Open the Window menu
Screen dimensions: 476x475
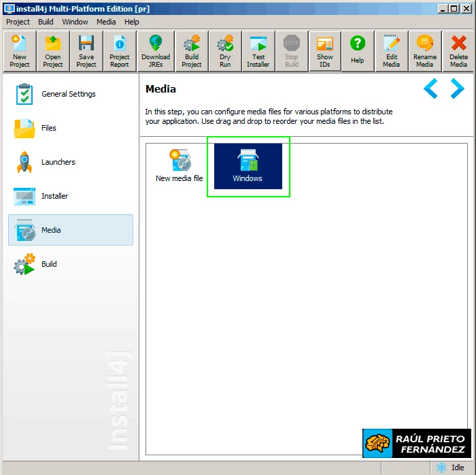pyautogui.click(x=75, y=22)
